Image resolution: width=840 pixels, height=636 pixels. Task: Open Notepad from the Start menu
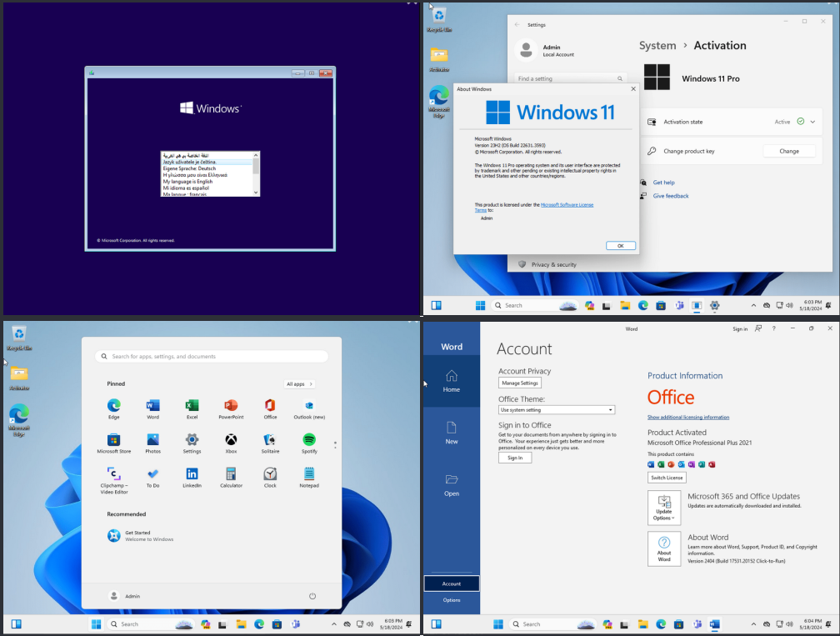coord(309,478)
